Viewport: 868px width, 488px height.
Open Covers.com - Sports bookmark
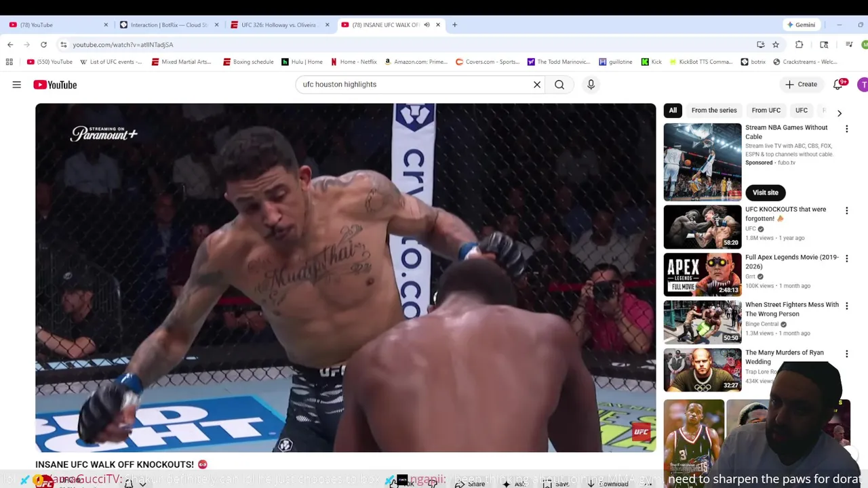click(x=488, y=62)
